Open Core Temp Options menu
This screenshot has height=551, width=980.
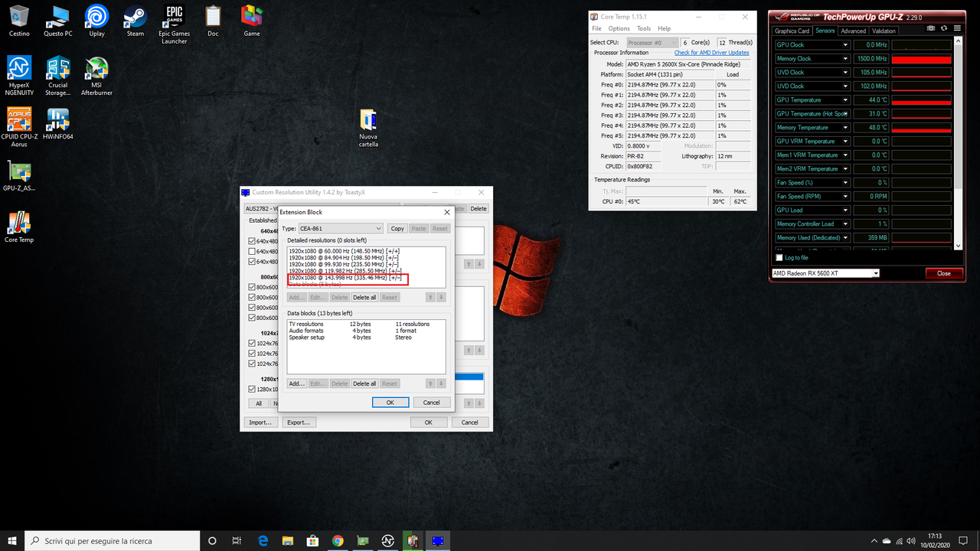pyautogui.click(x=619, y=28)
